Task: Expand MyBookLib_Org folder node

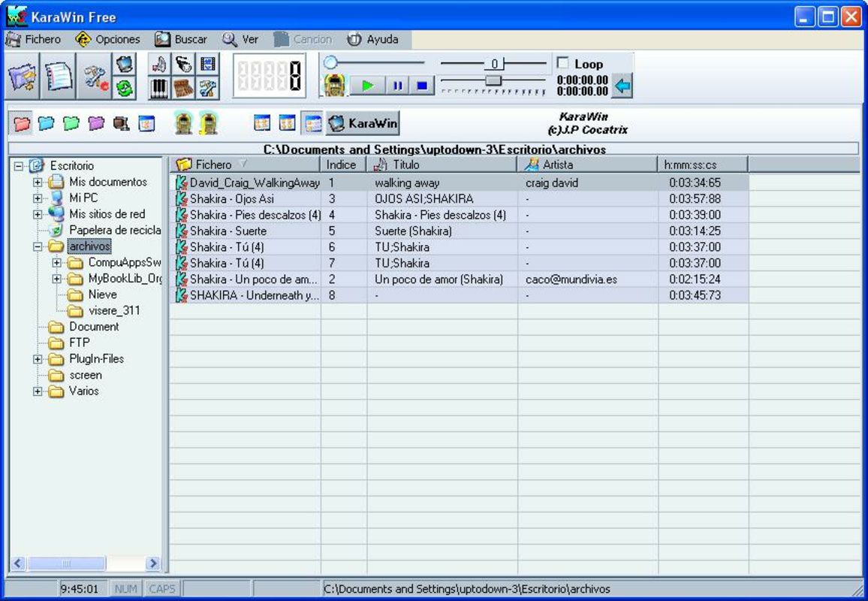Action: point(56,279)
